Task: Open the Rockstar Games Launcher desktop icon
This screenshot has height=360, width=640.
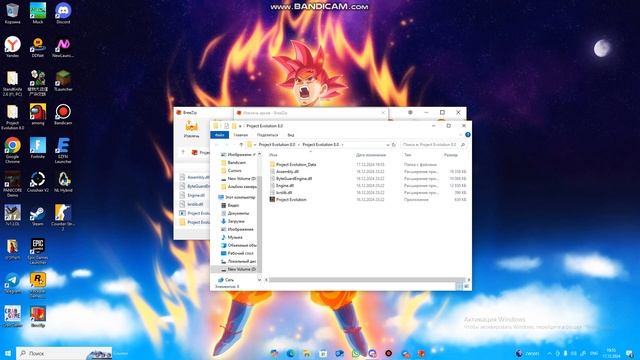Action: [38, 284]
